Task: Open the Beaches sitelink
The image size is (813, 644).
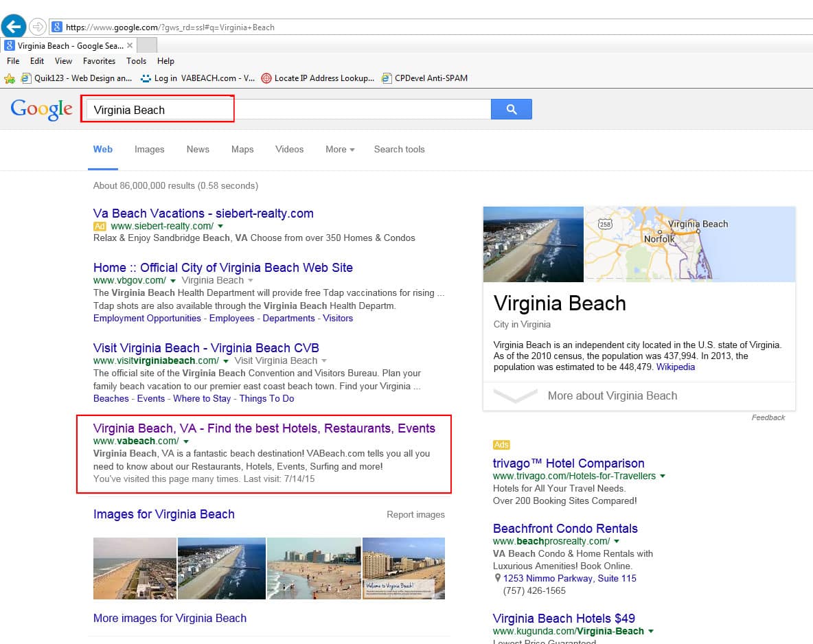Action: [x=111, y=399]
